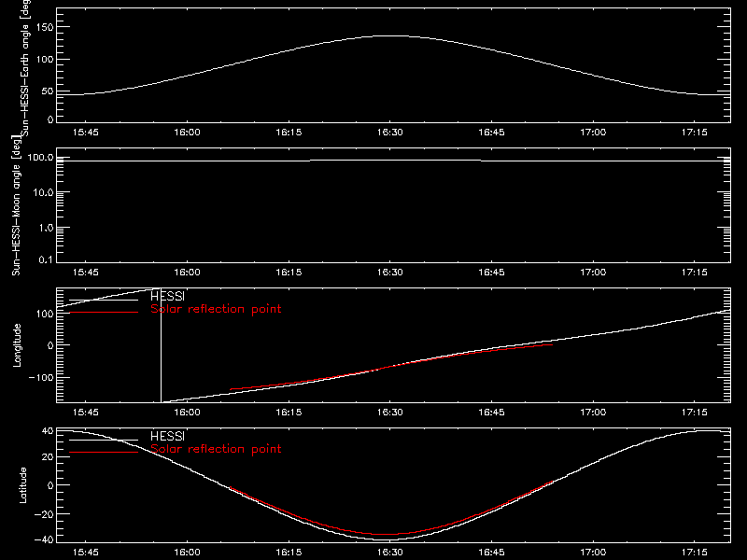Click 16:30 under the Earth angle plot
The width and height of the screenshot is (747, 560).
(x=390, y=133)
